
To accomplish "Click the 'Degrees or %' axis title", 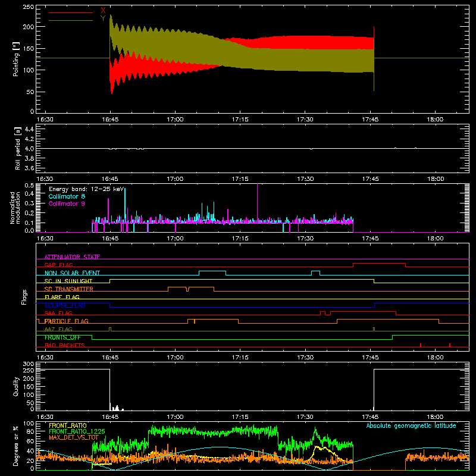I will click(x=16, y=446).
